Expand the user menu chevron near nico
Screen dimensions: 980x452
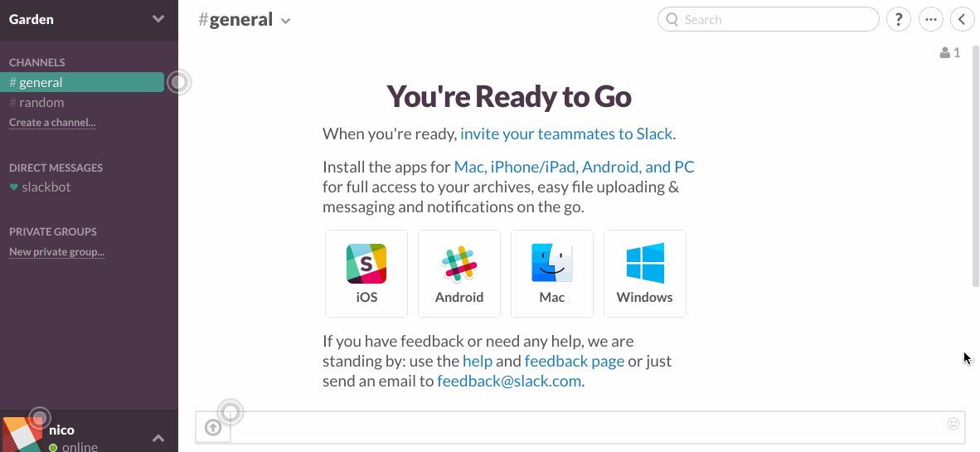[x=158, y=438]
